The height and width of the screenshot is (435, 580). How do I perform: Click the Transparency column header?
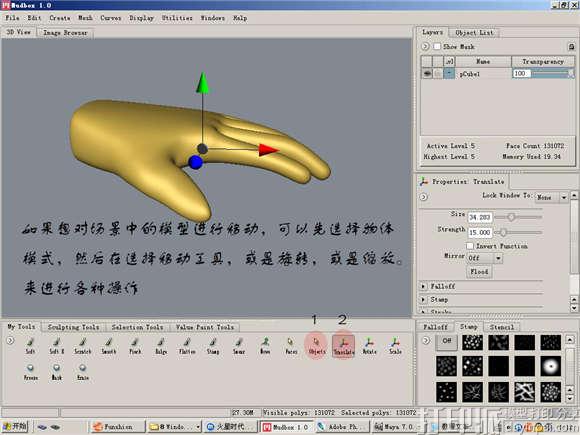tap(543, 61)
